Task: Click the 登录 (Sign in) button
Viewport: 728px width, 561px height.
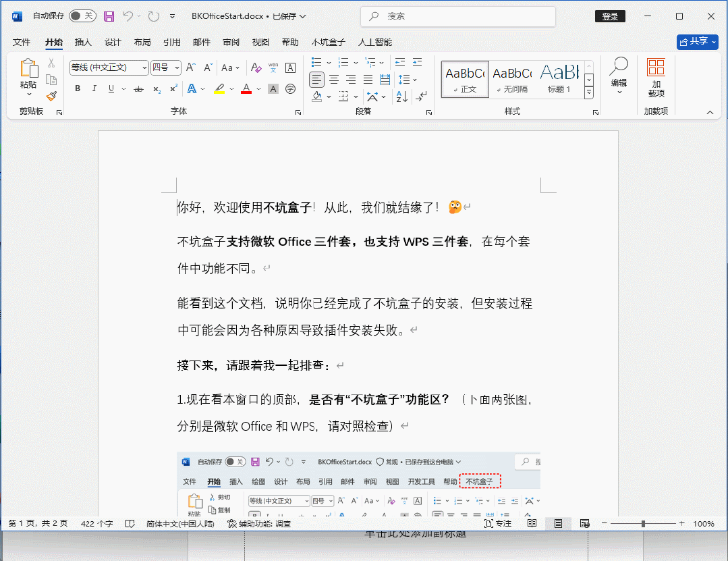Action: pyautogui.click(x=610, y=16)
